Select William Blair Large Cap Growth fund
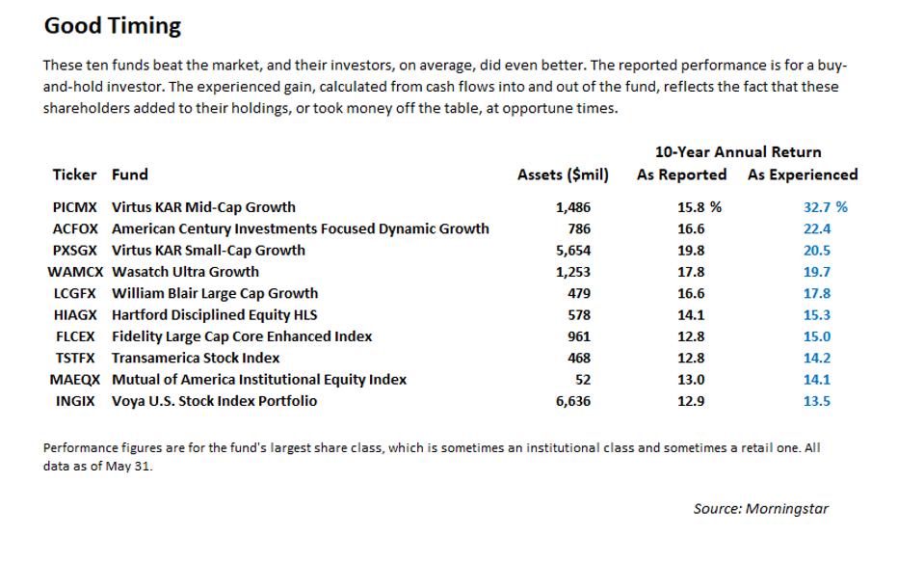924x563 pixels. (215, 293)
